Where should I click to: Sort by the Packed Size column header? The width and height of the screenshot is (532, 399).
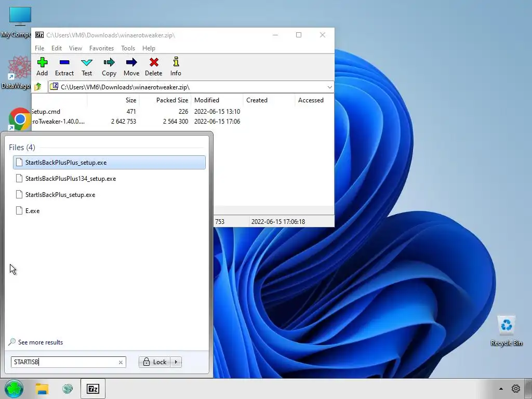pos(165,100)
